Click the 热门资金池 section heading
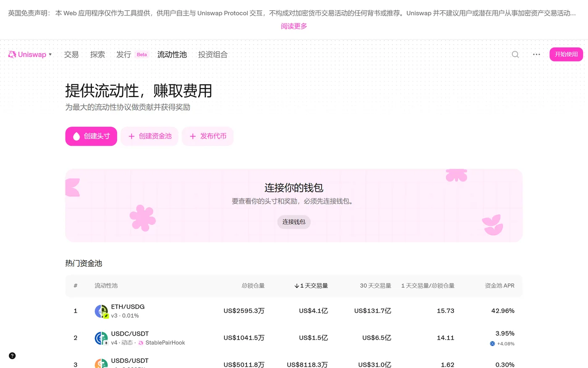The height and width of the screenshot is (368, 588). click(84, 263)
